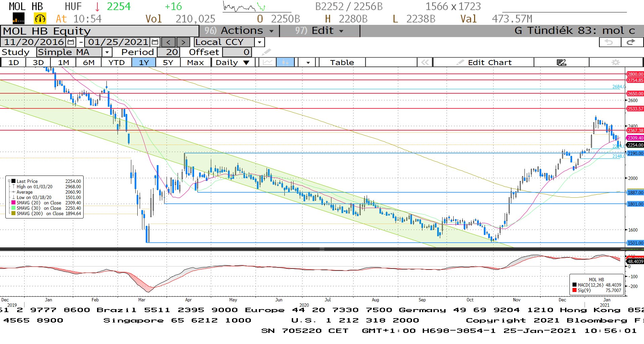Viewport: 644px width, 344px height.
Task: Select the 1D range tab
Action: 14,62
